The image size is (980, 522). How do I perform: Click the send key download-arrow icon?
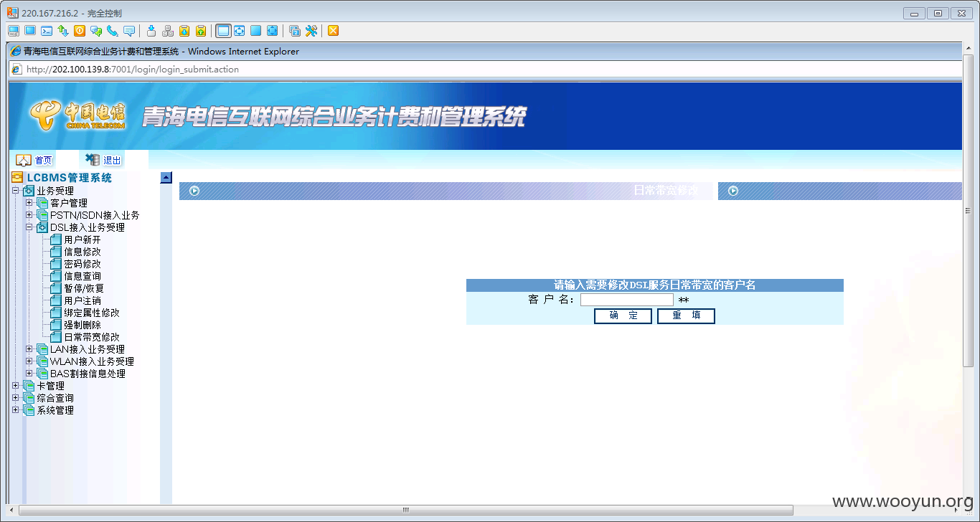coord(151,31)
